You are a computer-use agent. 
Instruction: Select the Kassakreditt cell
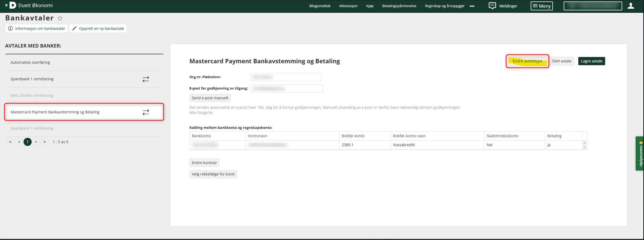pos(437,145)
